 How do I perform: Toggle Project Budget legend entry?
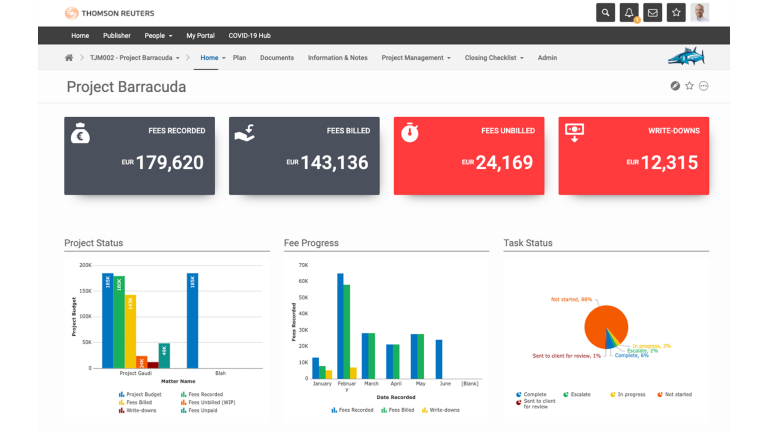[x=140, y=394]
